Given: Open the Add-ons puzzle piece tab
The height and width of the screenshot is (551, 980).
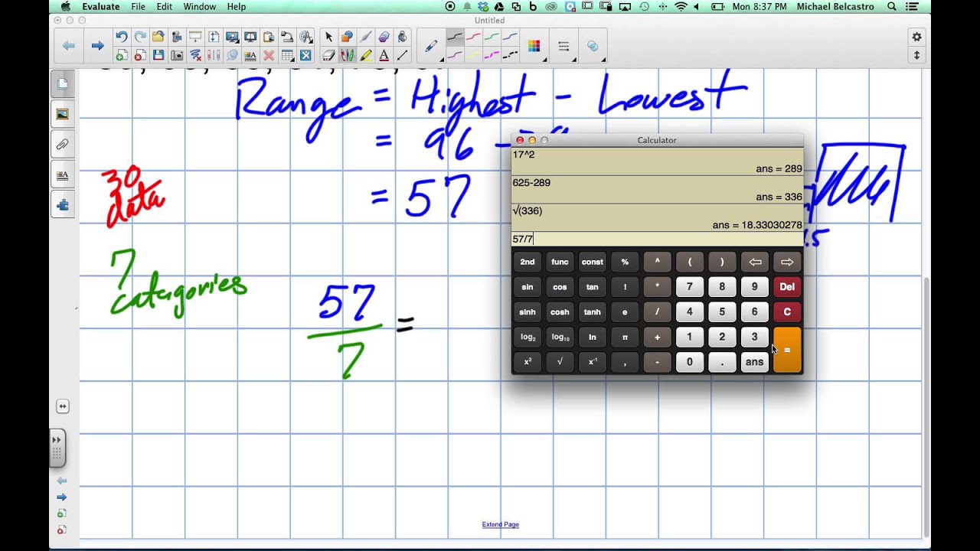Looking at the screenshot, I should click(63, 205).
